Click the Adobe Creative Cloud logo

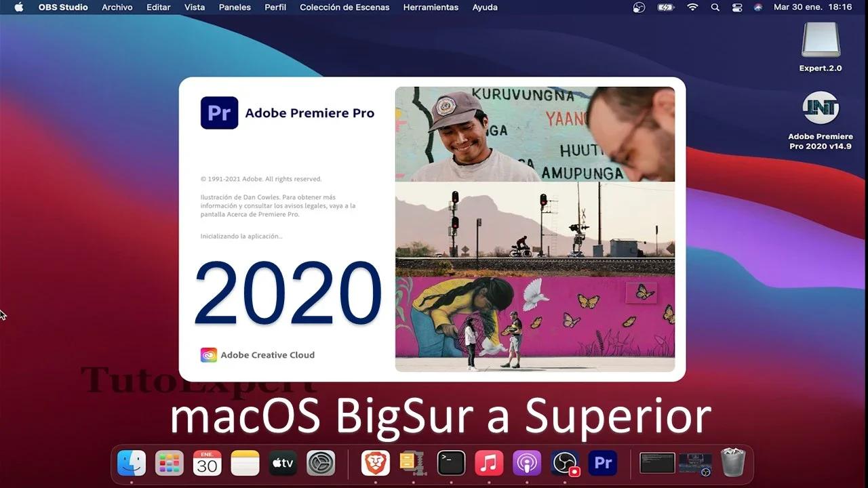pyautogui.click(x=208, y=354)
